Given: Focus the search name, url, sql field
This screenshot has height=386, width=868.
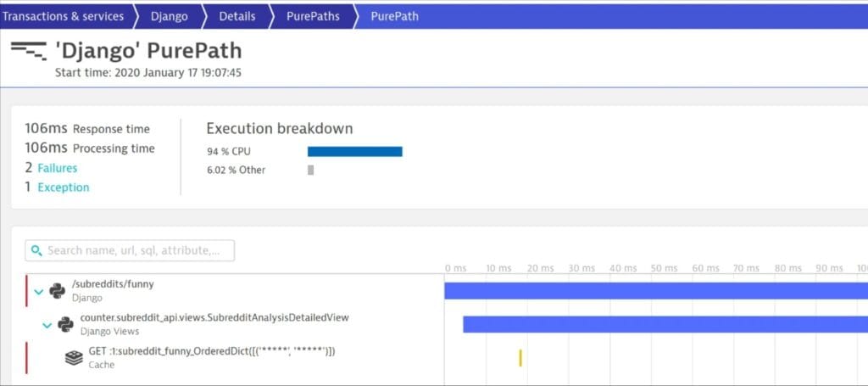Looking at the screenshot, I should coord(130,250).
